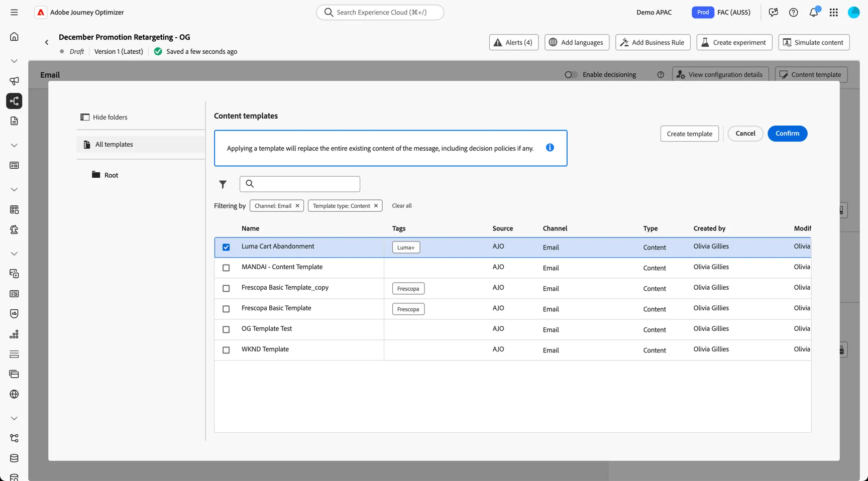
Task: Click the filter funnel icon
Action: click(x=223, y=184)
